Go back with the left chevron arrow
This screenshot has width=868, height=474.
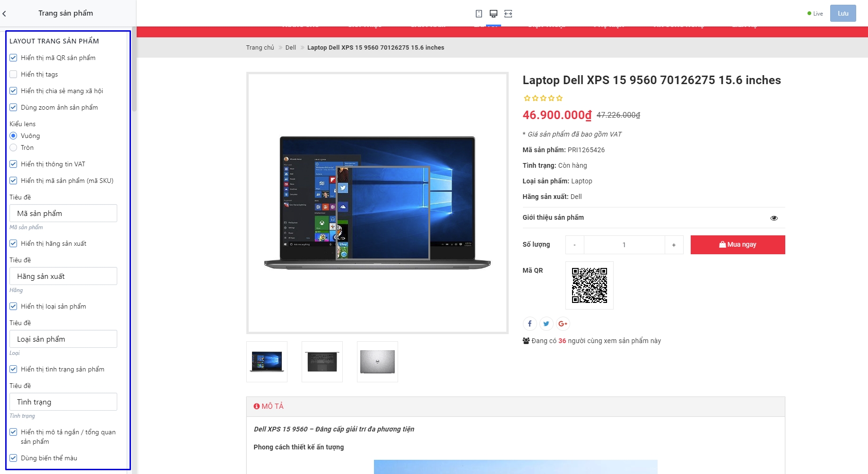click(4, 14)
